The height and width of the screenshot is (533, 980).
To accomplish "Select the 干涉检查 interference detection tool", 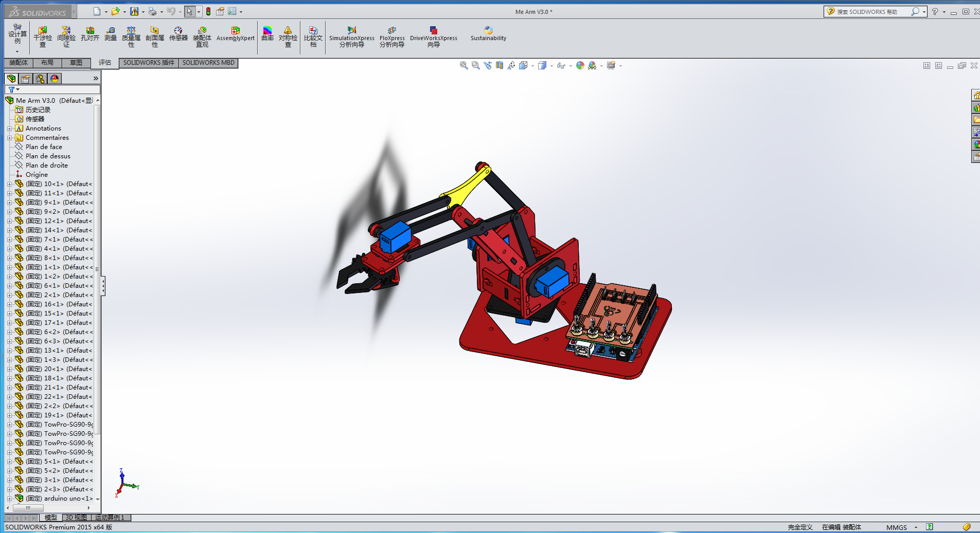I will pos(43,36).
